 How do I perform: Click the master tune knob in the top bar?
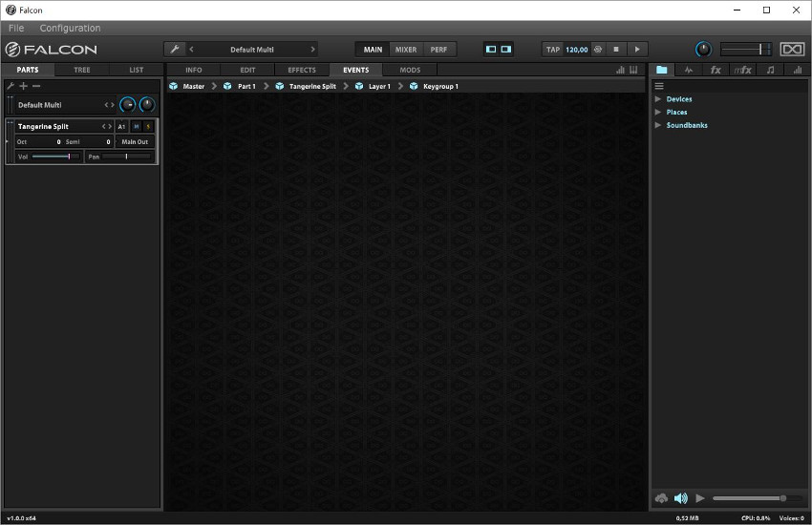pos(703,49)
